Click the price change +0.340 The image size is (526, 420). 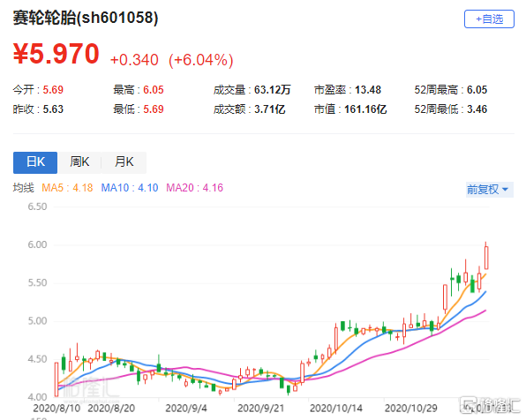(134, 60)
